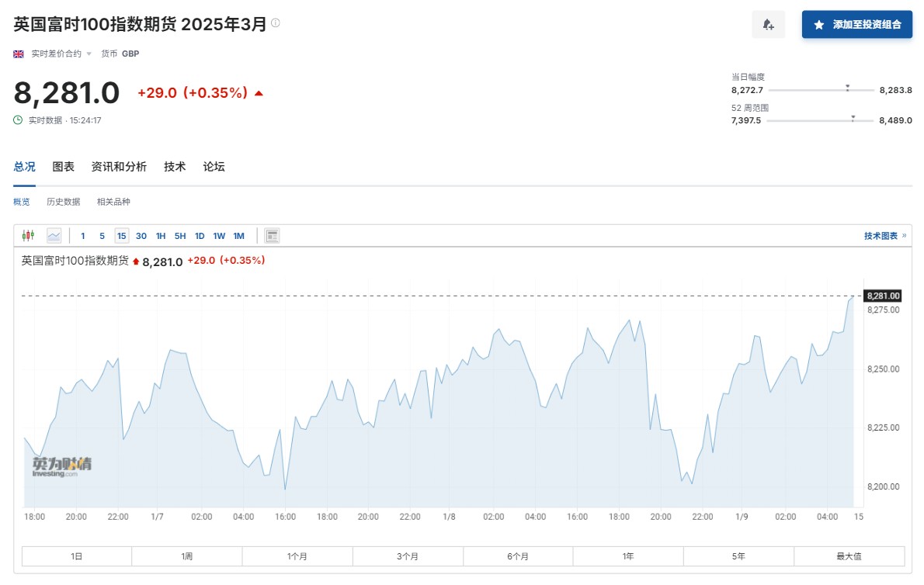Image resolution: width=924 pixels, height=585 pixels.
Task: Select the 30-minute chart interval
Action: (x=141, y=236)
